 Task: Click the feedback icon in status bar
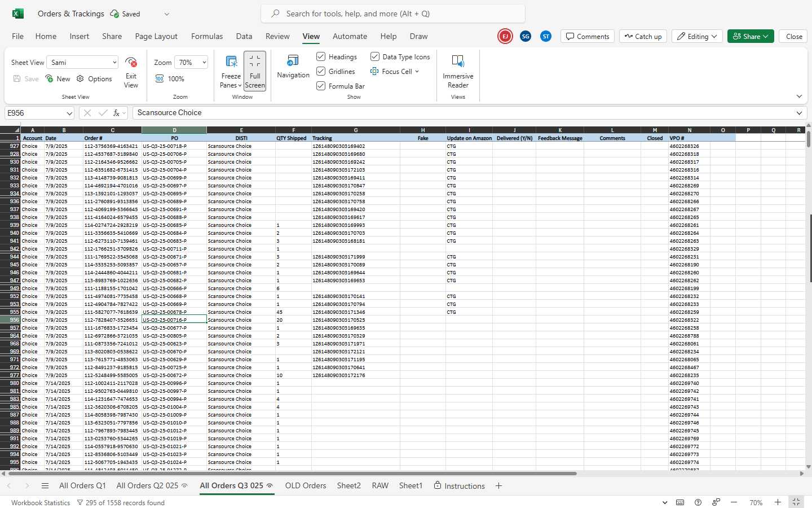click(716, 502)
